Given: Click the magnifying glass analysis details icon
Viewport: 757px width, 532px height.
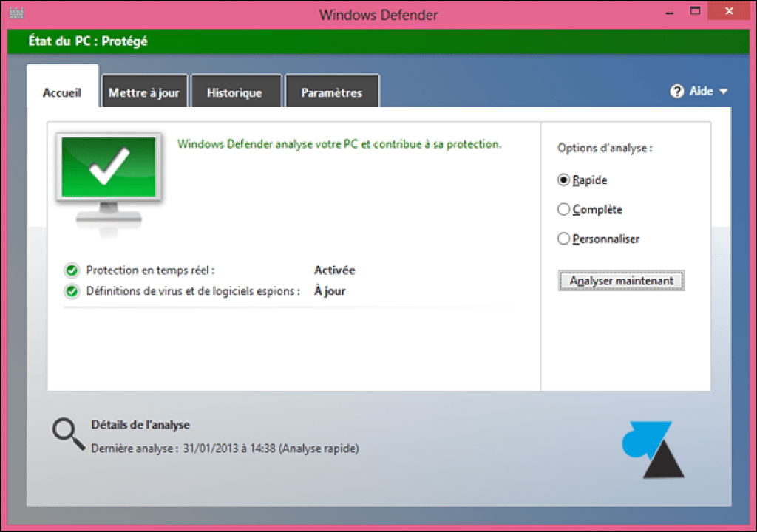Looking at the screenshot, I should (x=69, y=434).
